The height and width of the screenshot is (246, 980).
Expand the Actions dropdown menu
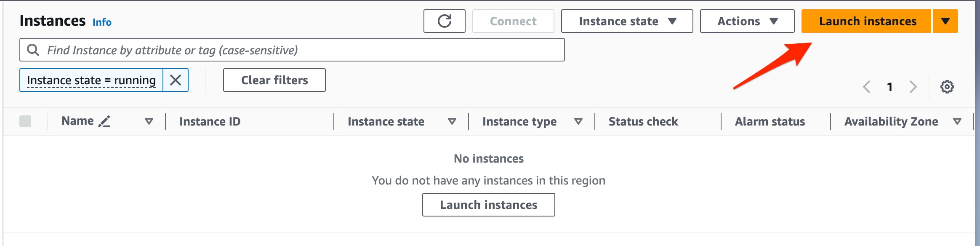pyautogui.click(x=747, y=21)
